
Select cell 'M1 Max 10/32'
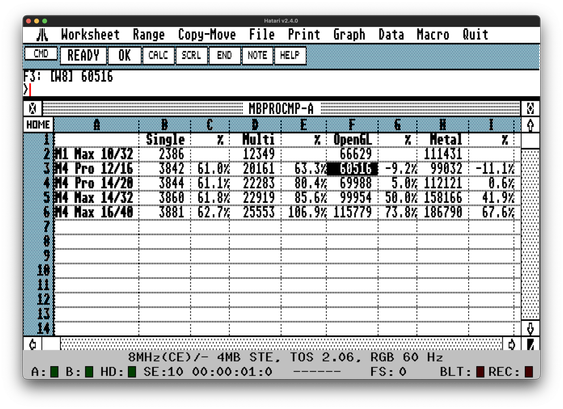click(x=97, y=154)
